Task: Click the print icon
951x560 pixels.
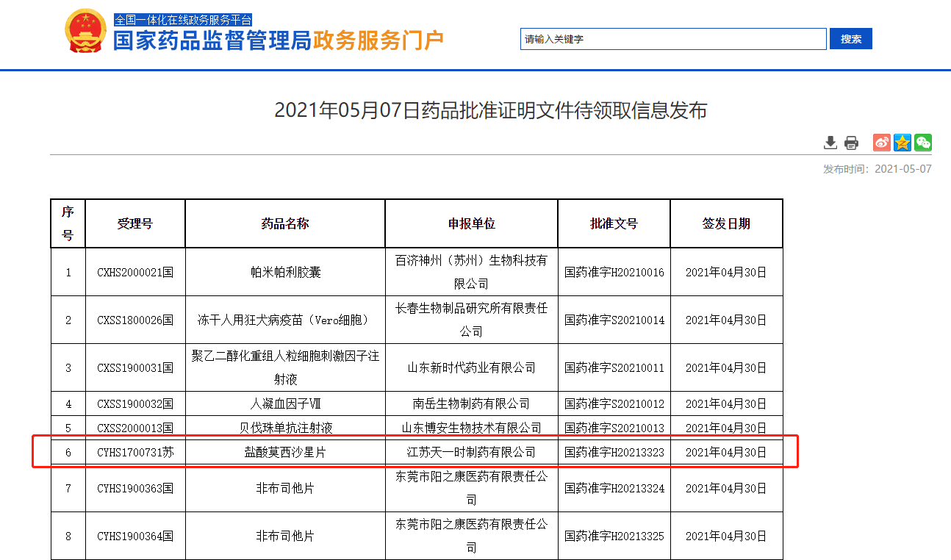Action: 851,143
